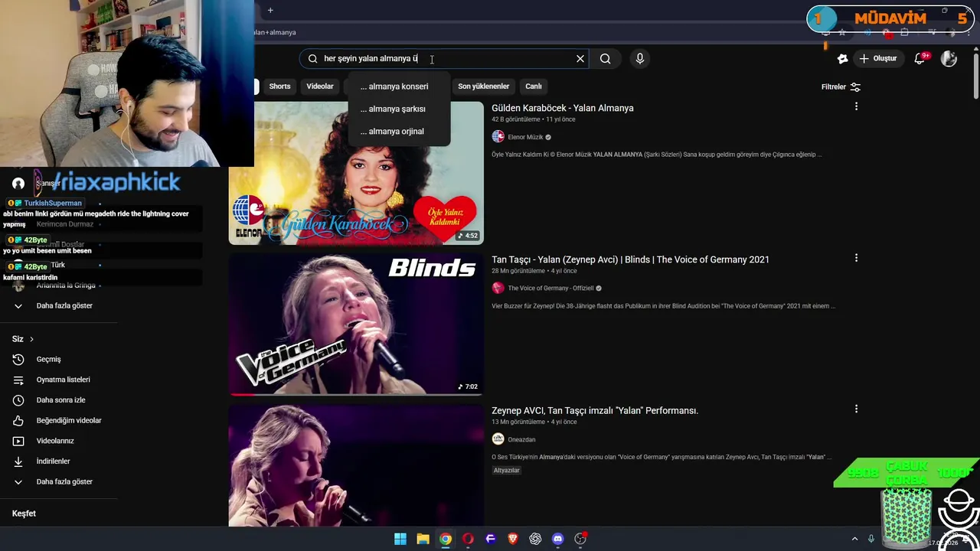Screen dimensions: 980x551
Task: Click '13 Mn görüntüleme • 4 yıl önce' text
Action: point(534,422)
